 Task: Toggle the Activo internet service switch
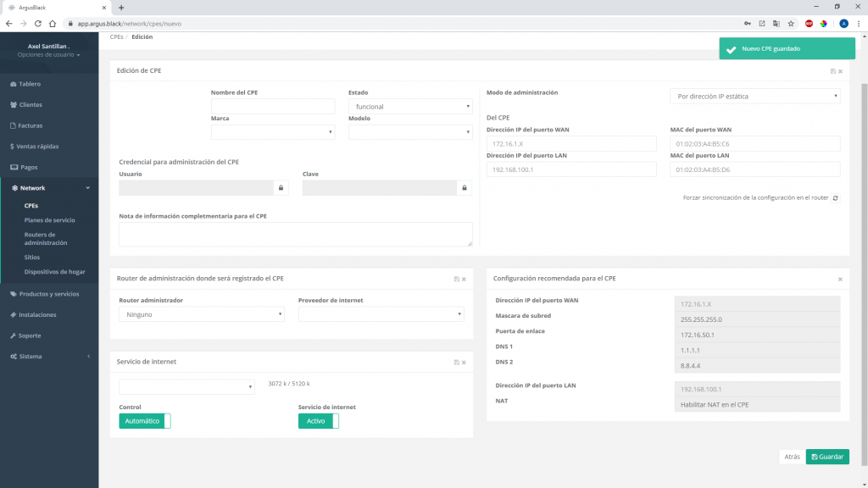pyautogui.click(x=319, y=421)
